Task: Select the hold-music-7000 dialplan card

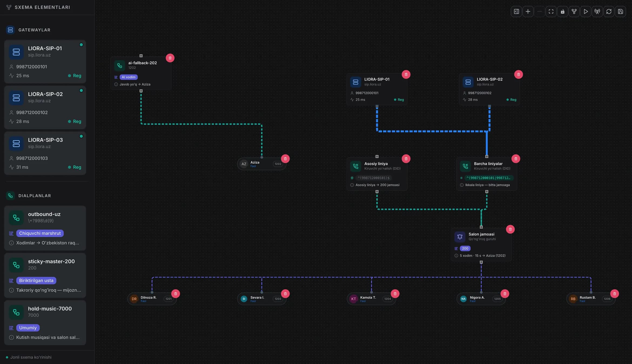Action: click(45, 322)
